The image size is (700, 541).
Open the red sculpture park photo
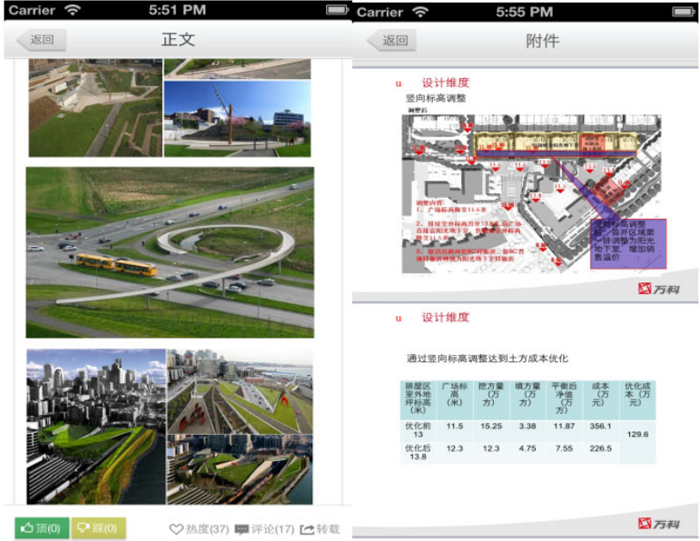pyautogui.click(x=237, y=118)
